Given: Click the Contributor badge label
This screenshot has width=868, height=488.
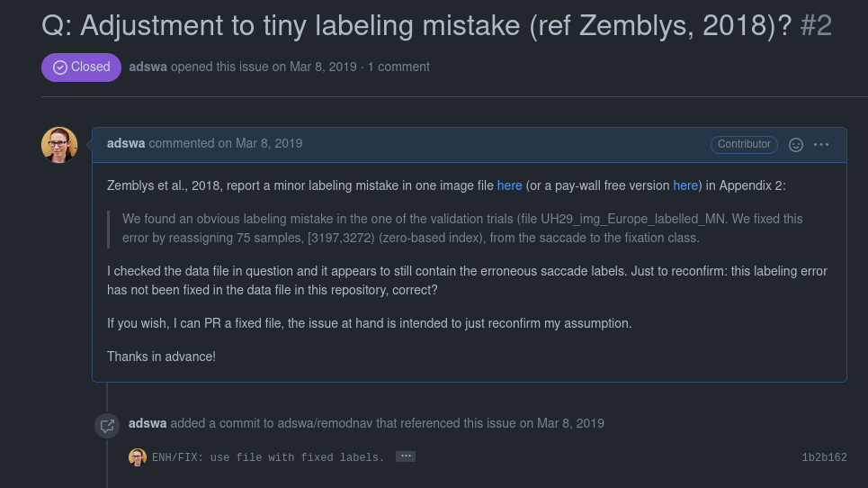Looking at the screenshot, I should click(744, 144).
